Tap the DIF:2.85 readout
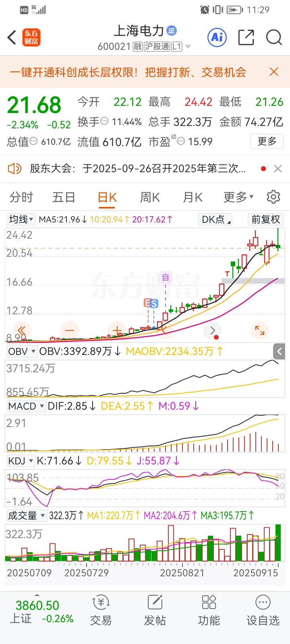Screen dimensions: 290x644 pyautogui.click(x=72, y=406)
